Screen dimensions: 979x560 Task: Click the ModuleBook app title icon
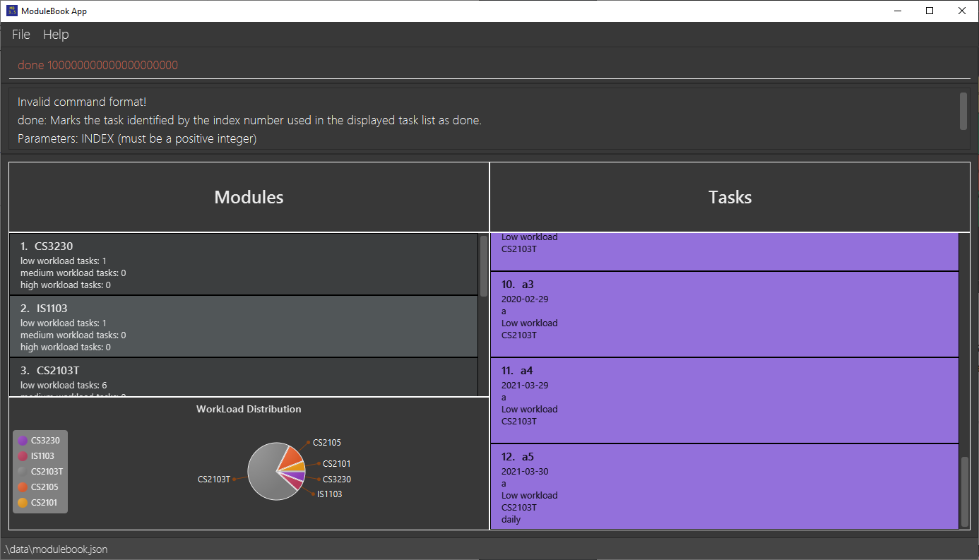click(11, 11)
